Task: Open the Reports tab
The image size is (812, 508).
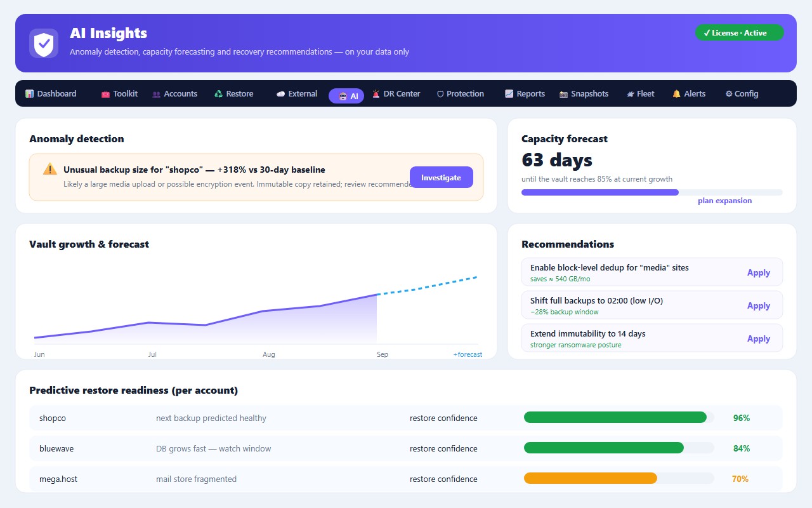Action: click(525, 93)
